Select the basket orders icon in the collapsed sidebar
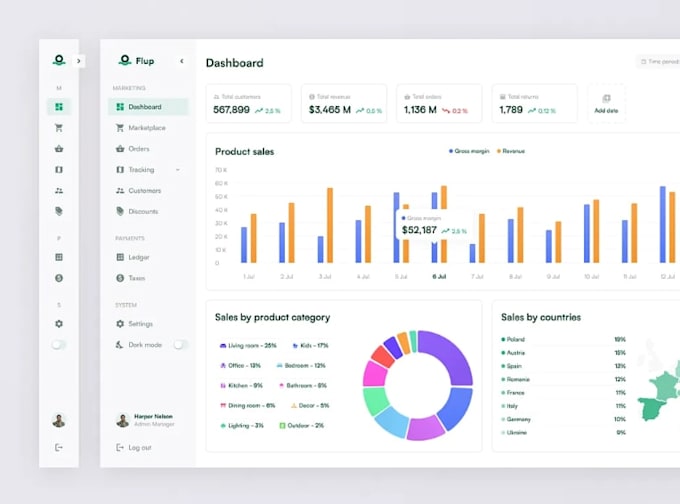680x504 pixels. pyautogui.click(x=59, y=149)
